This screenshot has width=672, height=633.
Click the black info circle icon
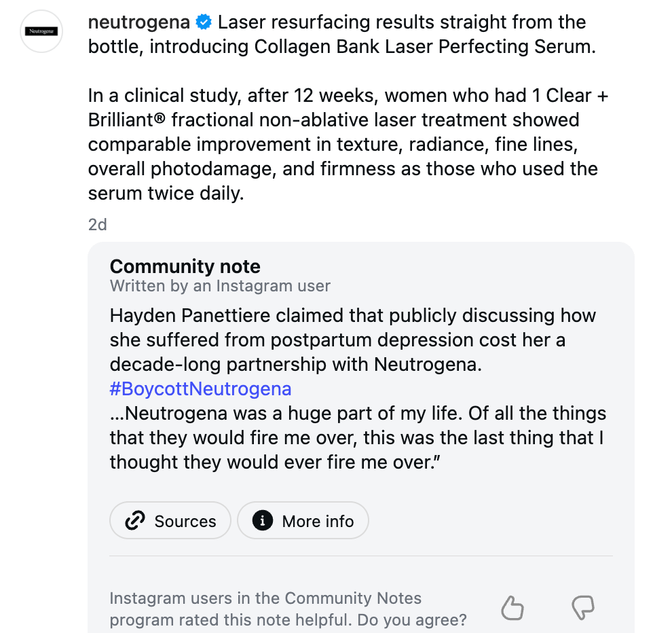(262, 521)
